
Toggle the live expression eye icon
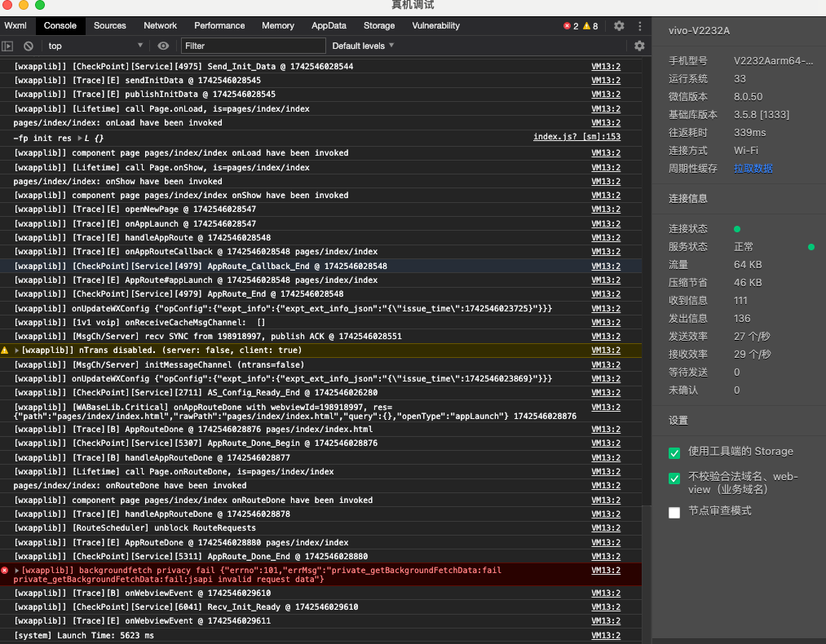point(163,46)
